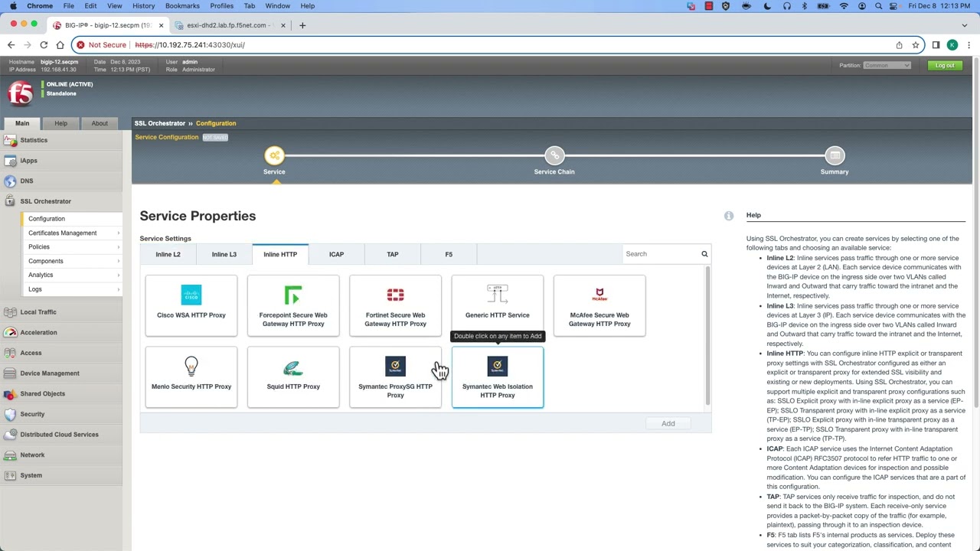980x551 pixels.
Task: Select Forcepoint Secure Web Gateway HTTP Proxy
Action: pos(293,305)
